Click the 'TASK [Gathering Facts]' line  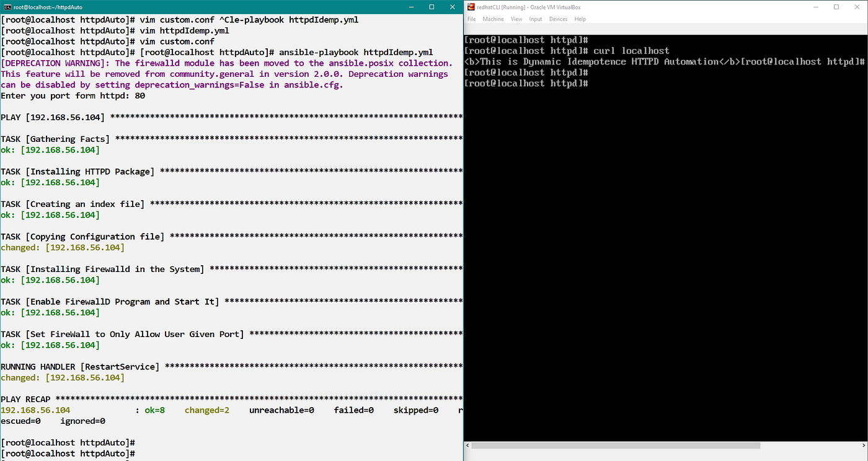click(231, 139)
